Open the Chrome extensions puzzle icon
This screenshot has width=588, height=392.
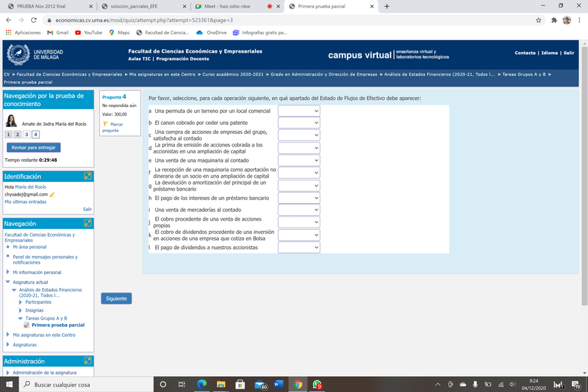(554, 20)
